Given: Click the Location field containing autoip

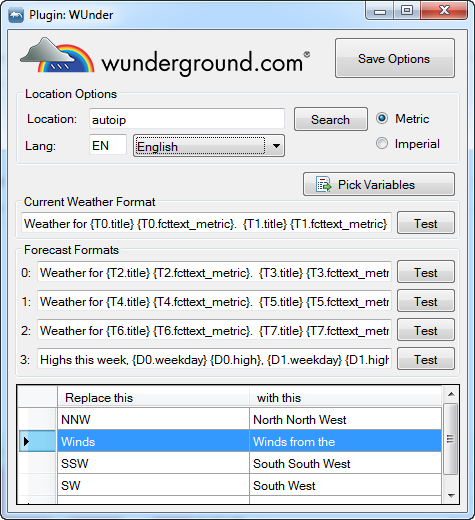Looking at the screenshot, I should tap(187, 119).
